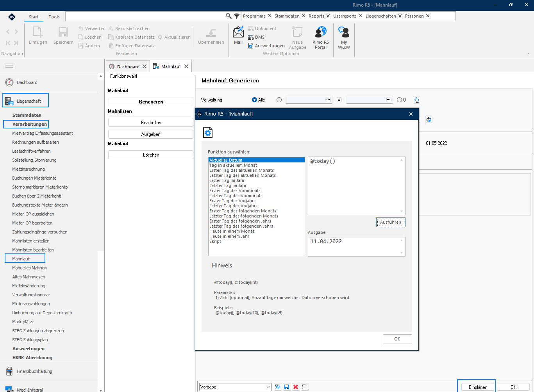The height and width of the screenshot is (392, 534).
Task: Click the My W&W icon
Action: [344, 32]
